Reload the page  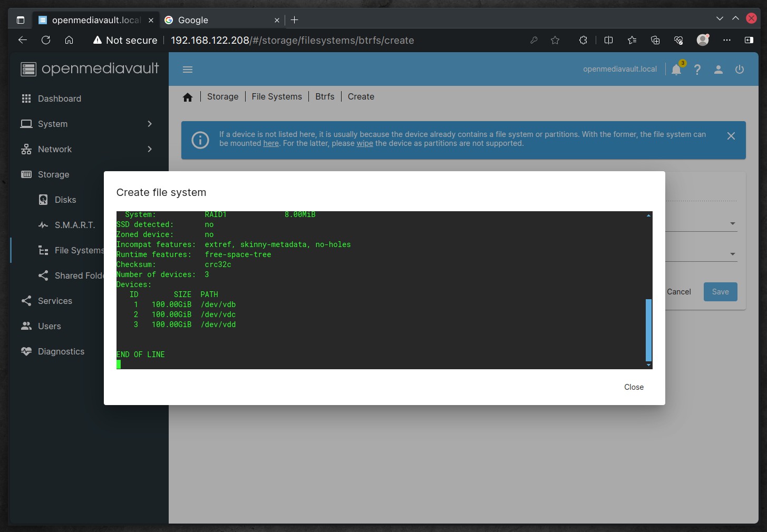tap(46, 40)
